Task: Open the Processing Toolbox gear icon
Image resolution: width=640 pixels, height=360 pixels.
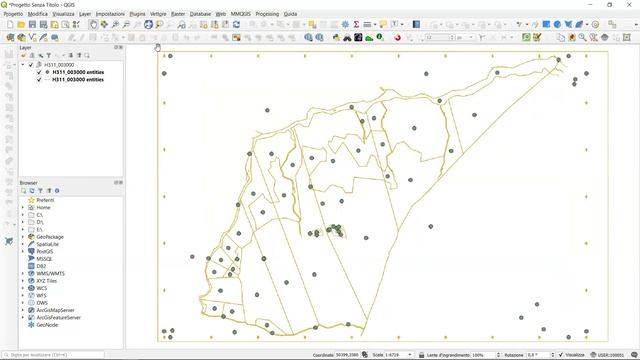Action: pyautogui.click(x=345, y=24)
